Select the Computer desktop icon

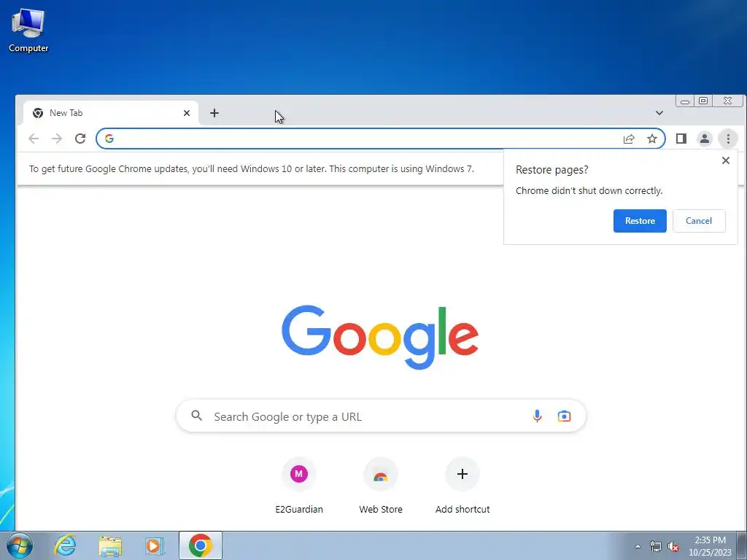[28, 31]
